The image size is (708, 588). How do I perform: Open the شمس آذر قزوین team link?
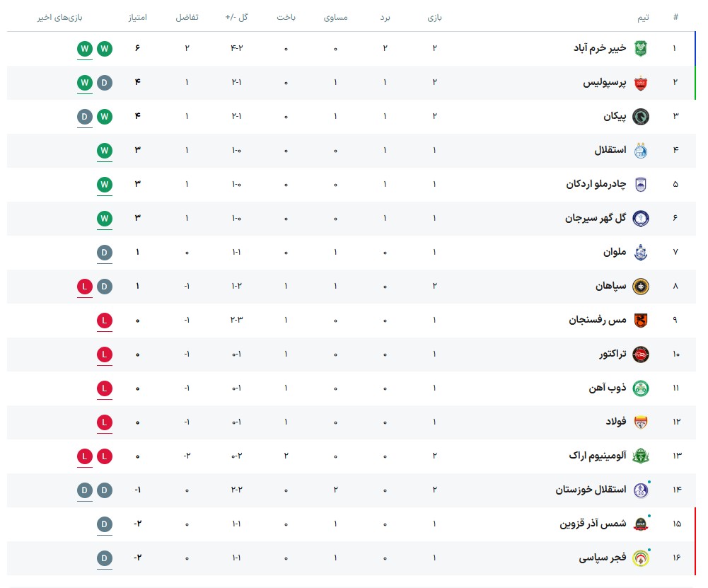[593, 524]
